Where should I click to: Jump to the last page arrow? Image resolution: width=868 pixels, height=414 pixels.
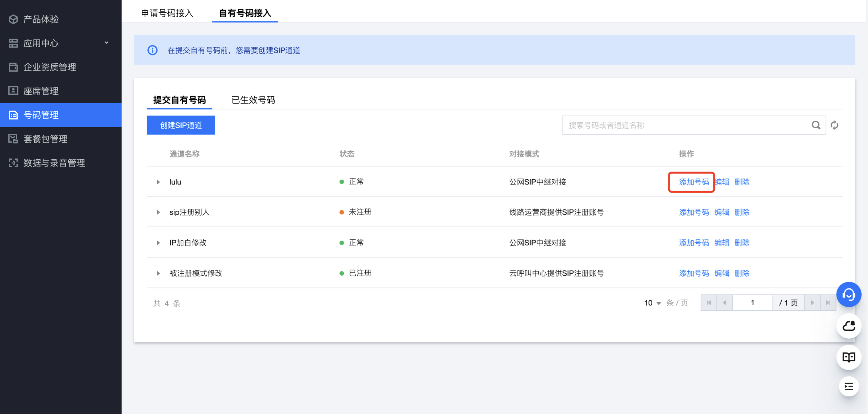[828, 303]
